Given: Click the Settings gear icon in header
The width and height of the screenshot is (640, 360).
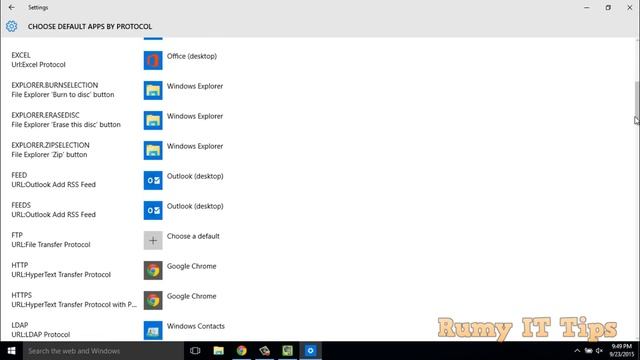Looking at the screenshot, I should tap(11, 26).
